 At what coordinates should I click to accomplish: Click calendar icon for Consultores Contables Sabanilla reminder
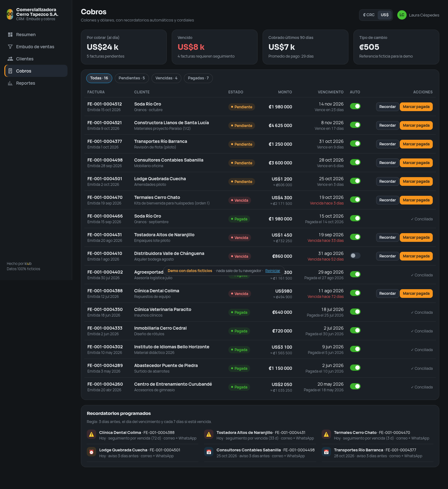click(209, 452)
